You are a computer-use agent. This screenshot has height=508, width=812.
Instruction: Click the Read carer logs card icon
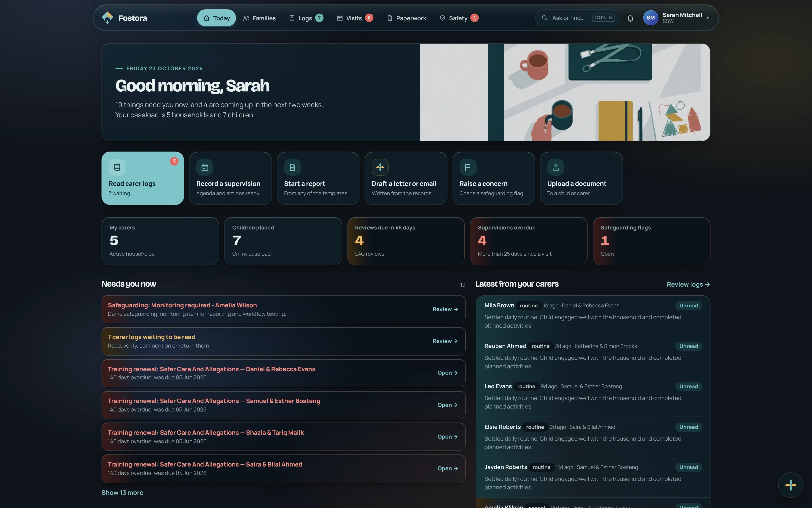coord(117,167)
